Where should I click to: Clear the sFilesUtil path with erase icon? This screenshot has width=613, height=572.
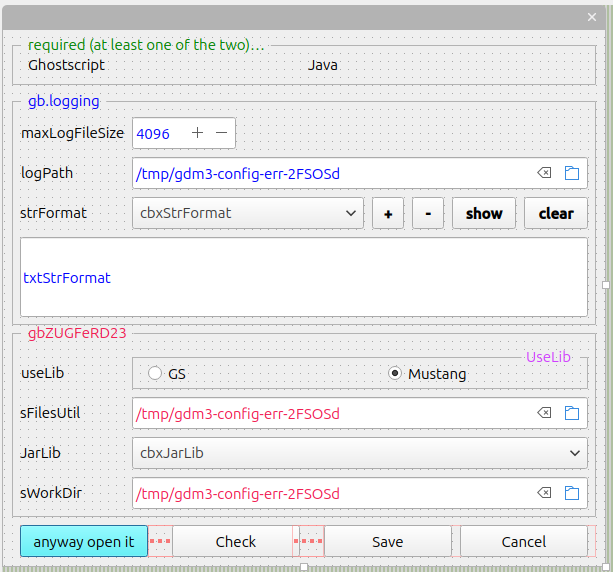point(544,413)
